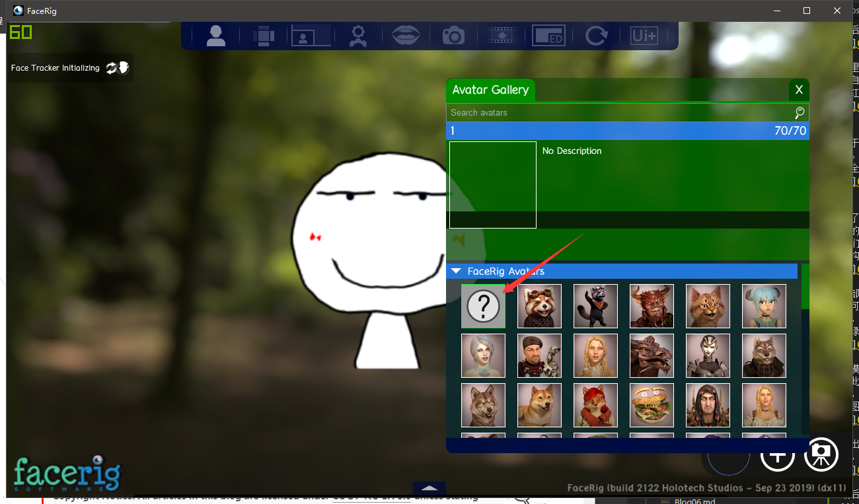
Task: Toggle face tracker icon beside Initializing text
Action: tap(118, 67)
